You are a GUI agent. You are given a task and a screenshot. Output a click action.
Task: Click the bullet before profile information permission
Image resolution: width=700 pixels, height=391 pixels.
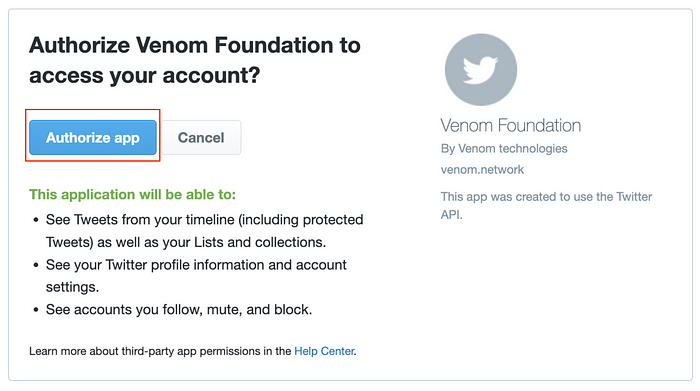(36, 265)
